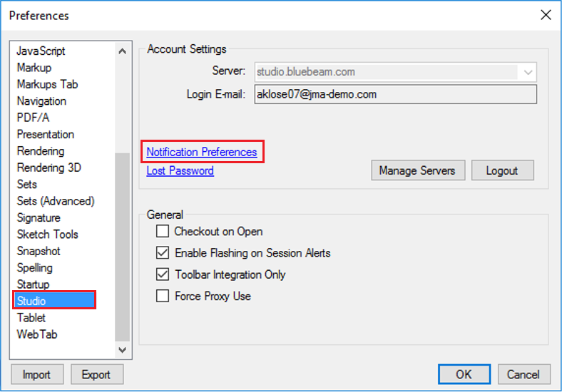Click the category list scroll-down arrow
562x392 pixels.
click(x=122, y=350)
